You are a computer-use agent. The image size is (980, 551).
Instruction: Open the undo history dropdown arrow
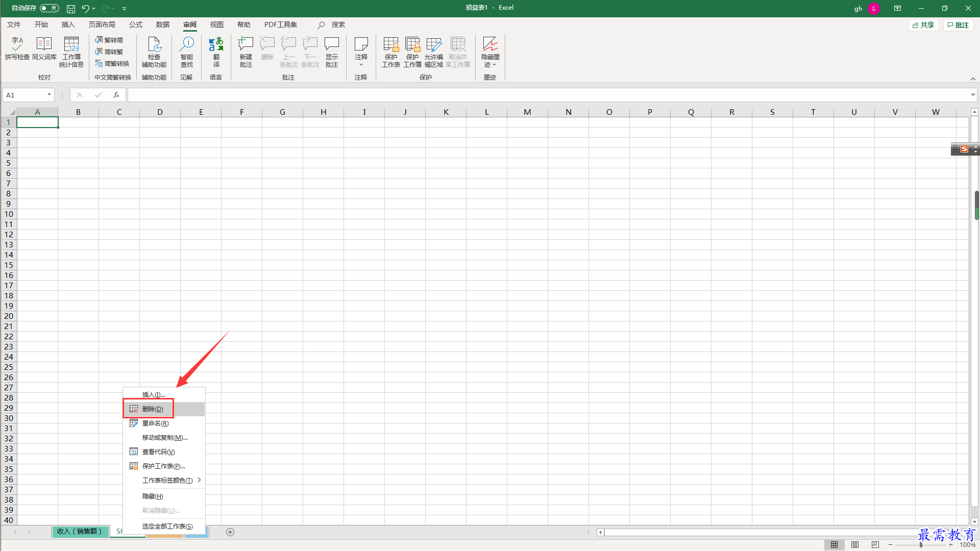(94, 9)
